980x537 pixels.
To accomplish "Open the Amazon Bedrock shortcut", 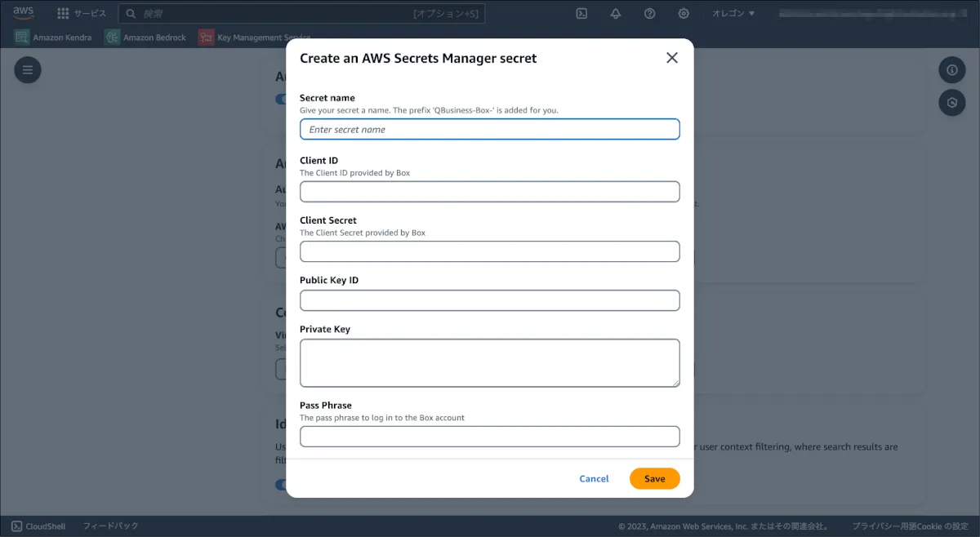I will (145, 38).
